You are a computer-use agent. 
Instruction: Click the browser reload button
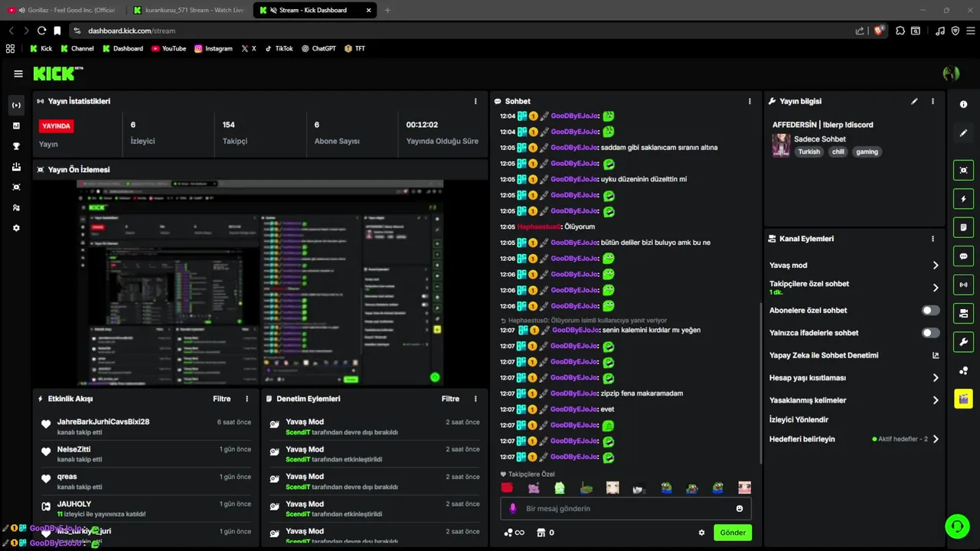tap(41, 31)
